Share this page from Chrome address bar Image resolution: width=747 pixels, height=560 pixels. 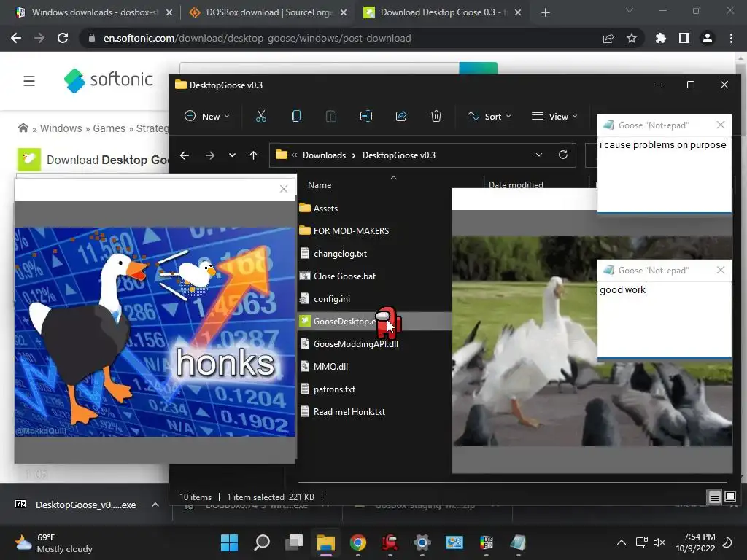608,38
